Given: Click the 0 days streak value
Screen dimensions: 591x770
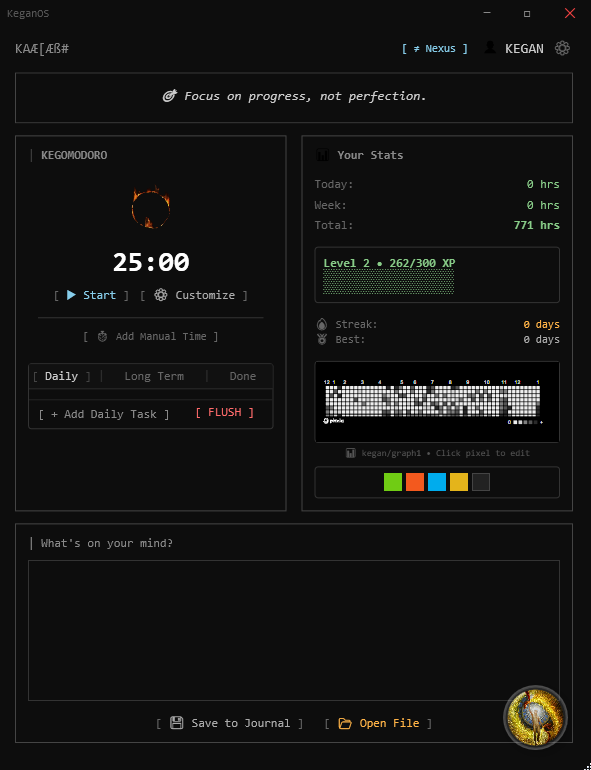Looking at the screenshot, I should coord(541,325).
